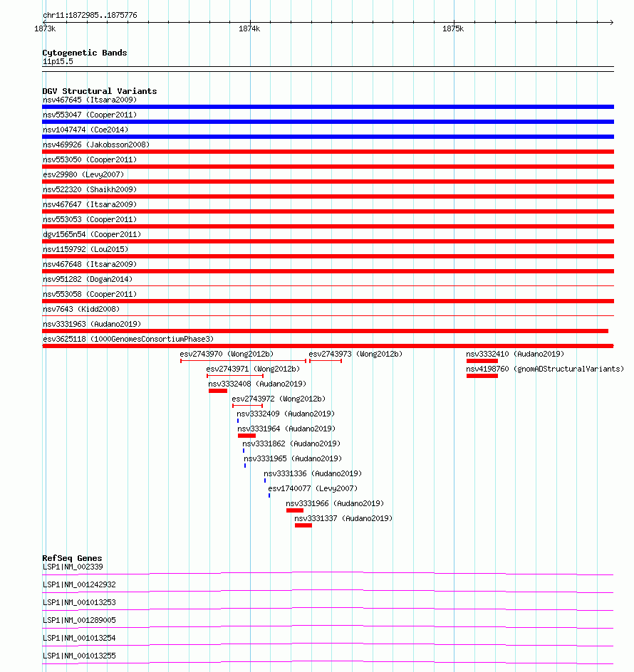Click the blue bar under nsv1047474
The width and height of the screenshot is (634, 672).
[328, 137]
